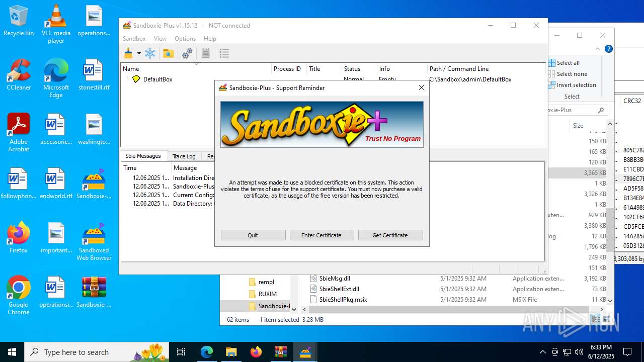The height and width of the screenshot is (362, 644).
Task: Click the Path / Command Line column header
Action: coord(486,69)
